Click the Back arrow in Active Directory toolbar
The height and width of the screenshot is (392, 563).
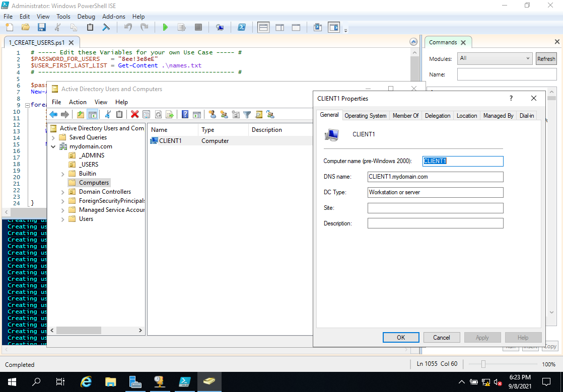[53, 114]
